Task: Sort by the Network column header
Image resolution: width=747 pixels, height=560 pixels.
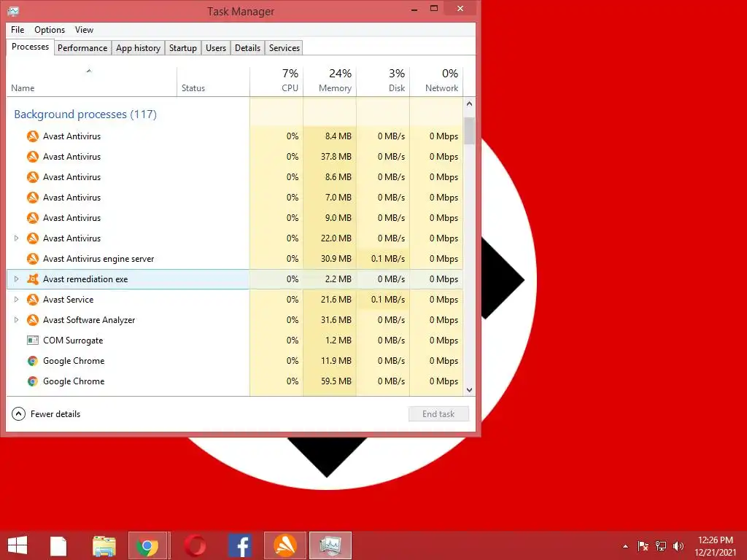Action: (x=436, y=82)
